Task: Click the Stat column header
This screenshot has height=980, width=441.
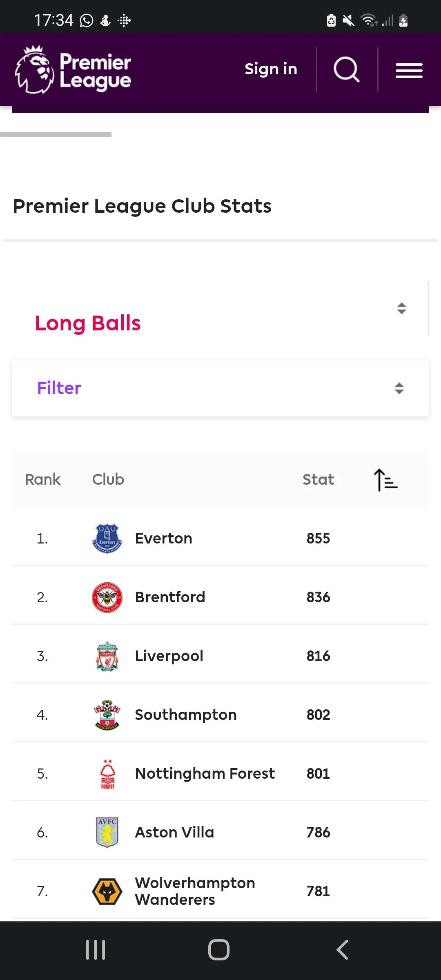Action: pyautogui.click(x=318, y=479)
